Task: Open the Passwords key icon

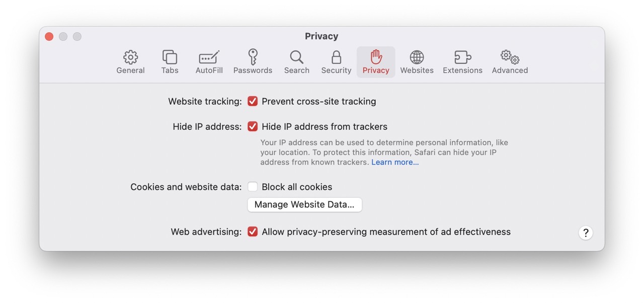Action: click(x=253, y=57)
